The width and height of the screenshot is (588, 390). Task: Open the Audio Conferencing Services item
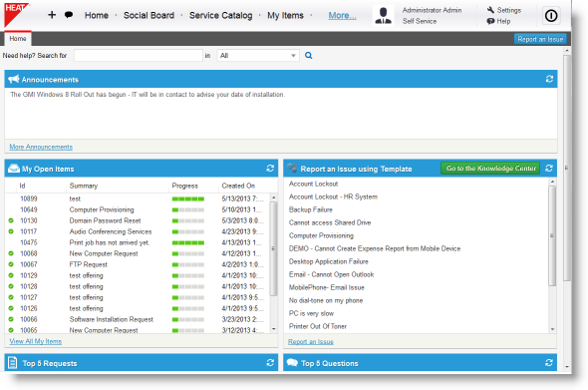coord(111,231)
